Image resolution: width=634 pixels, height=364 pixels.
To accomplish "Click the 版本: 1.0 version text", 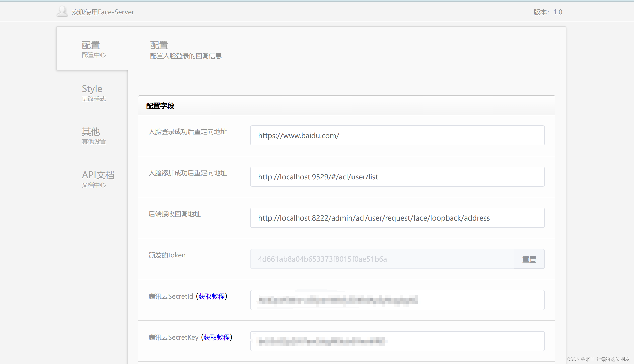I will click(x=548, y=12).
